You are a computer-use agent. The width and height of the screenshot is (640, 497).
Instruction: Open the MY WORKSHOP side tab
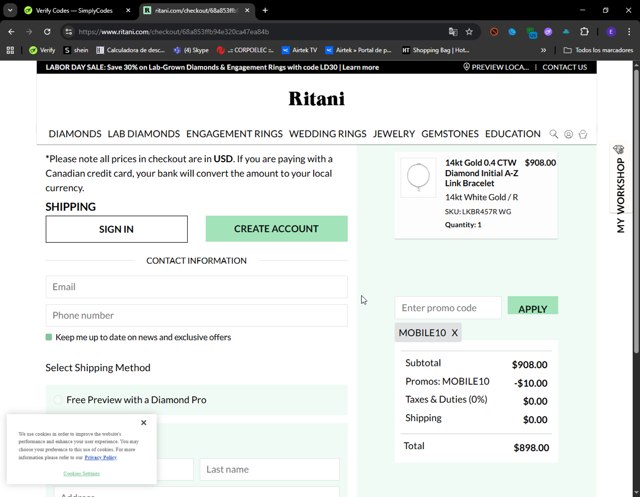[x=620, y=189]
